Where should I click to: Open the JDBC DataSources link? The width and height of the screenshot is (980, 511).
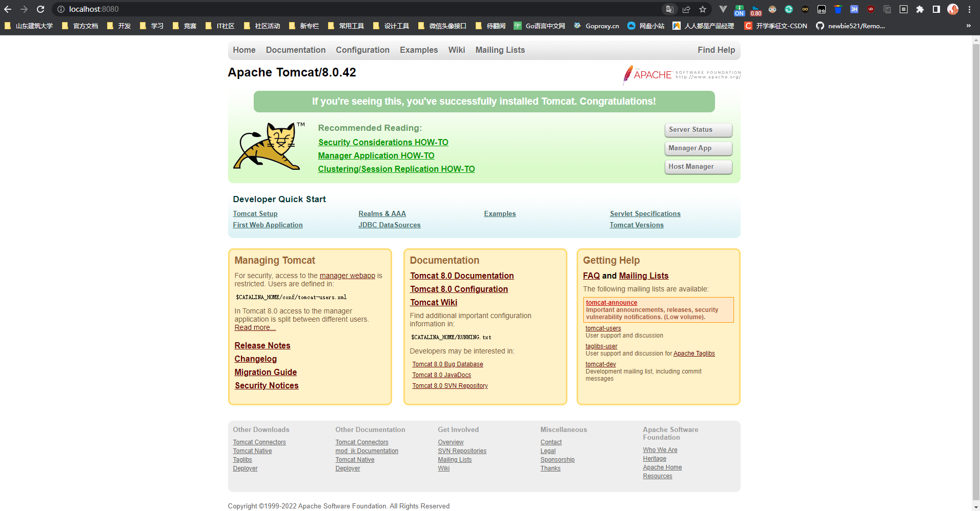[x=390, y=225]
